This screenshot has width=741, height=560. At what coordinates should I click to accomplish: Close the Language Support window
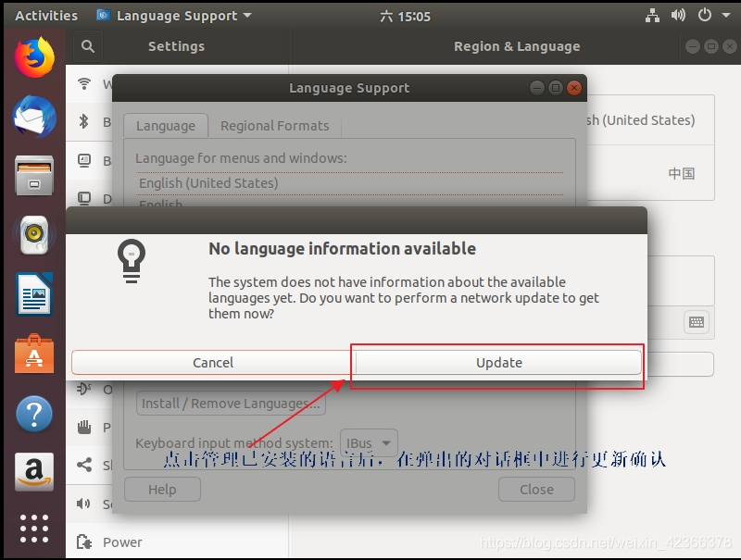(574, 88)
